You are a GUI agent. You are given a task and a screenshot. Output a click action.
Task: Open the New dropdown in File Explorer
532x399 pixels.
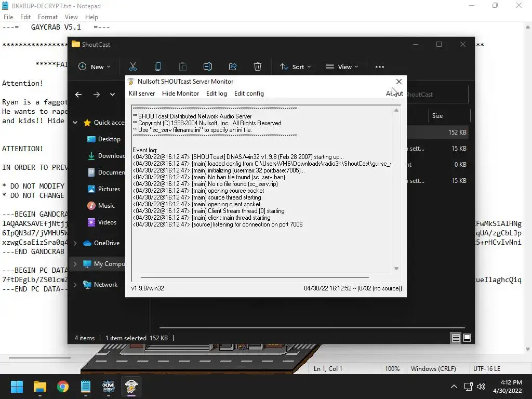(x=95, y=67)
